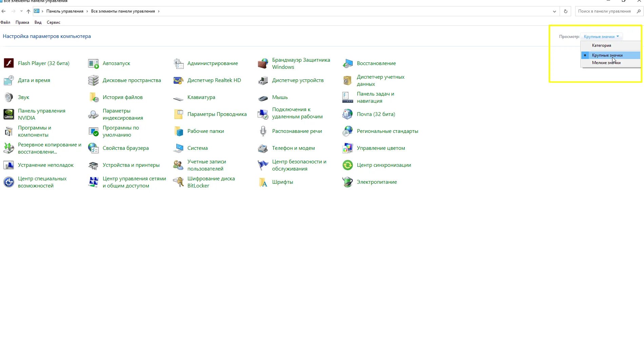The height and width of the screenshot is (339, 644).
Task: Open the Автозапуск icon
Action: coord(93,63)
